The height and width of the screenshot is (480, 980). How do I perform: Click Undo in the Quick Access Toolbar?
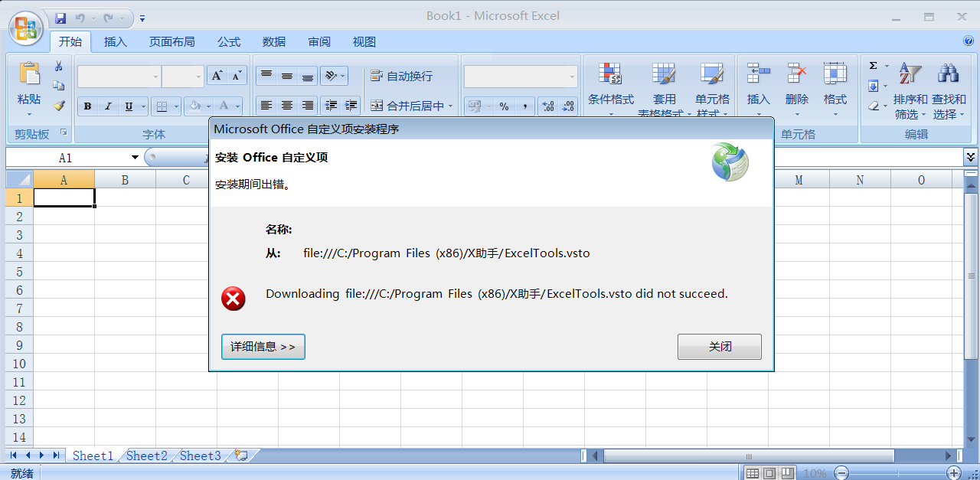click(80, 18)
